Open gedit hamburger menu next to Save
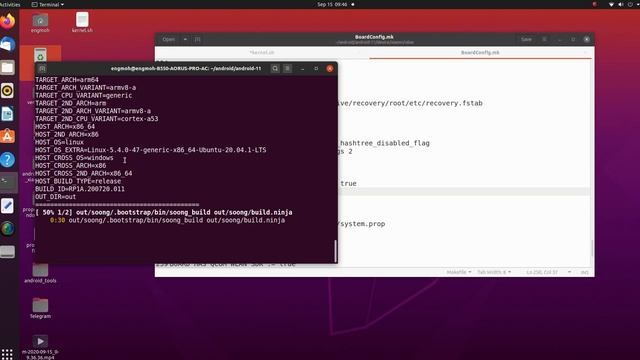 [x=544, y=39]
